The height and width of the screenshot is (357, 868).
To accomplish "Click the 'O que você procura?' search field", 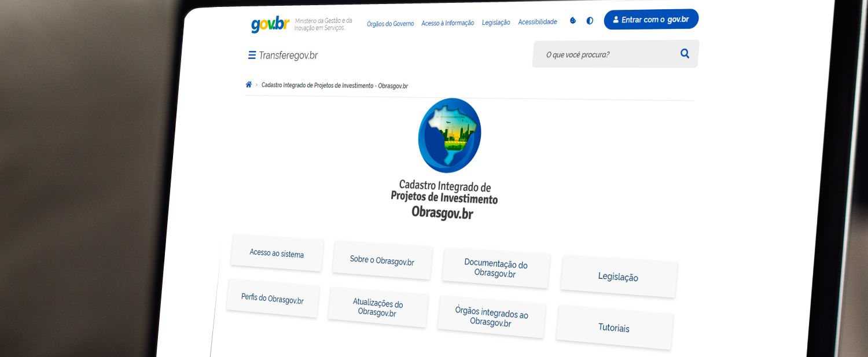I will pos(602,54).
